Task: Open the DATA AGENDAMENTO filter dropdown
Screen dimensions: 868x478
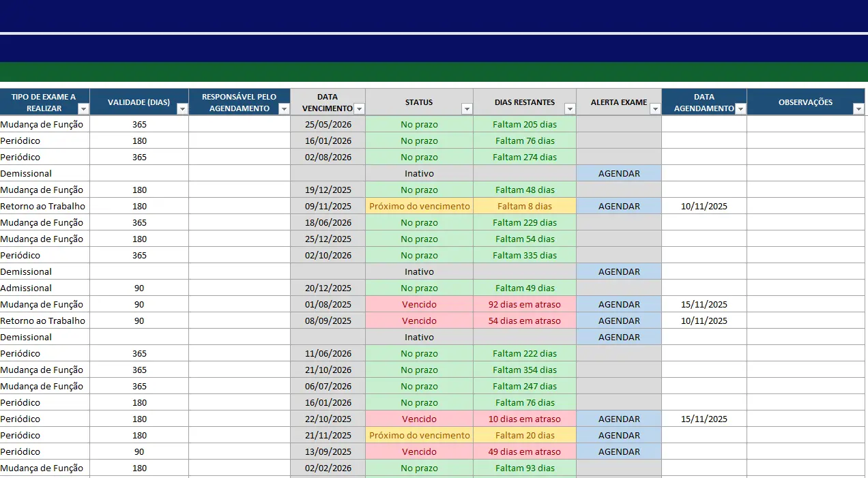Action: pos(740,109)
